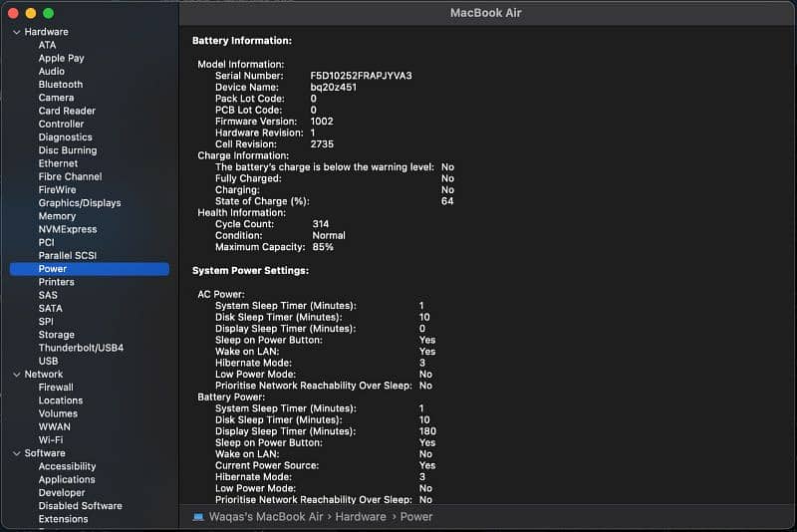Click Hardware in the bottom path bar
This screenshot has height=532, width=797.
pyautogui.click(x=360, y=517)
